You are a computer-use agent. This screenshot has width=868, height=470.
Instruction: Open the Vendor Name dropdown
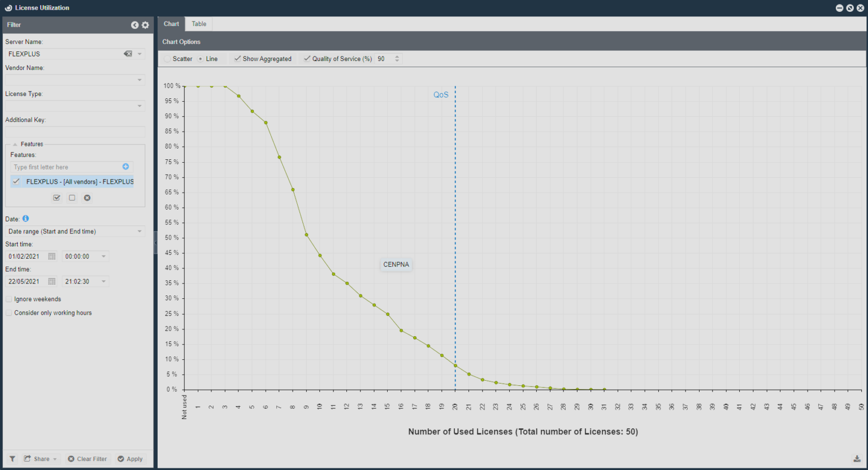click(139, 80)
